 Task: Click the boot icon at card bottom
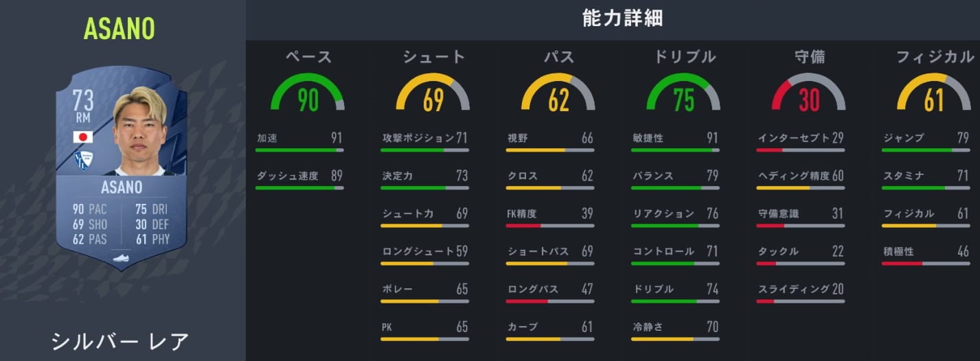(x=122, y=259)
